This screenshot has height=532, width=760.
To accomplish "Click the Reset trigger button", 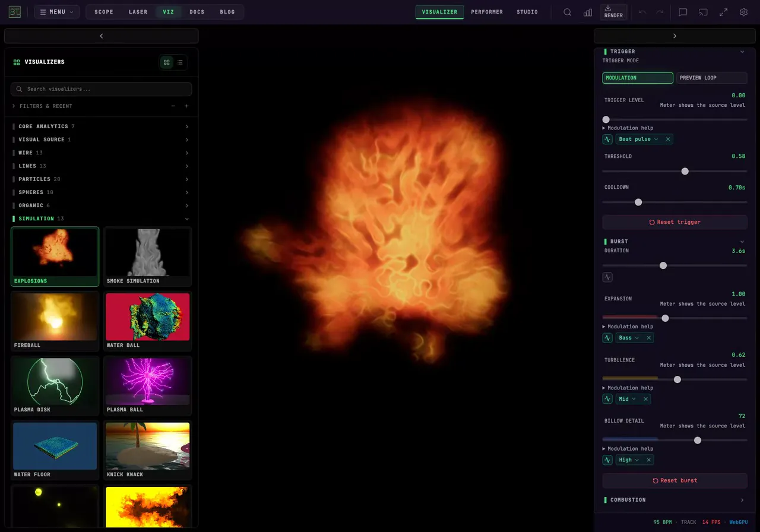I will point(674,222).
